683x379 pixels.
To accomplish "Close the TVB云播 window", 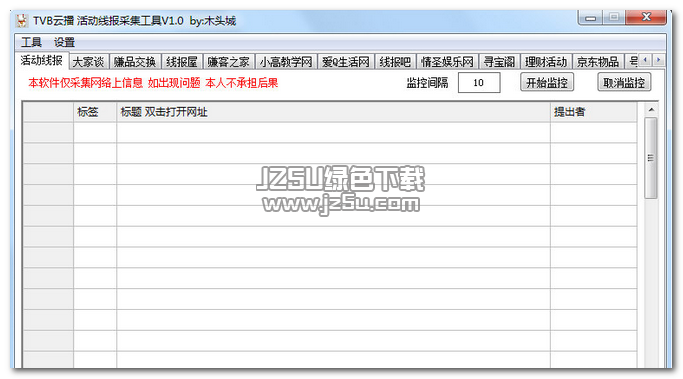I will [x=646, y=17].
